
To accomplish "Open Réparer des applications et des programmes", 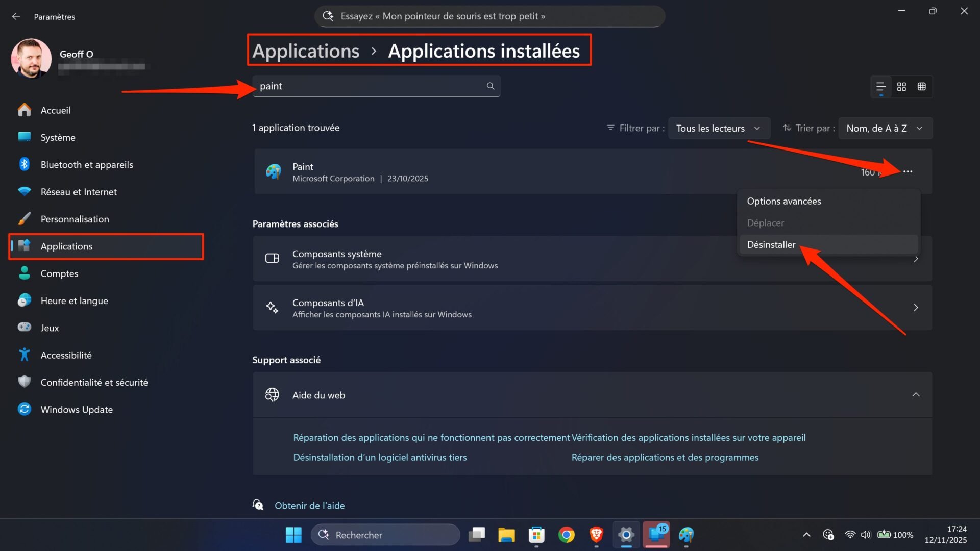I will [665, 457].
